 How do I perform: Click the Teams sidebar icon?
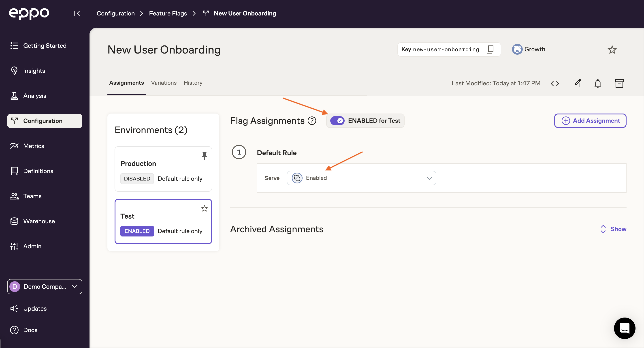point(15,196)
